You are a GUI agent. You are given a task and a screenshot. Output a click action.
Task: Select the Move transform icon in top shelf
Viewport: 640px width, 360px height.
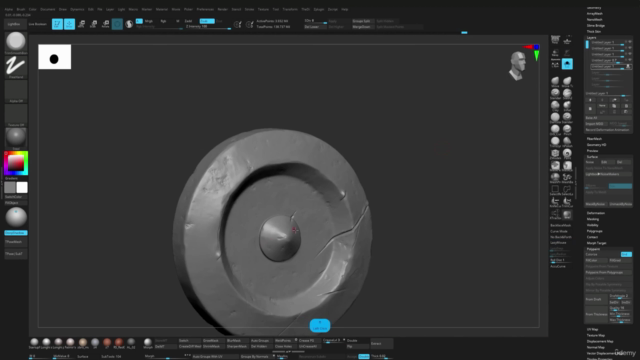(x=81, y=24)
